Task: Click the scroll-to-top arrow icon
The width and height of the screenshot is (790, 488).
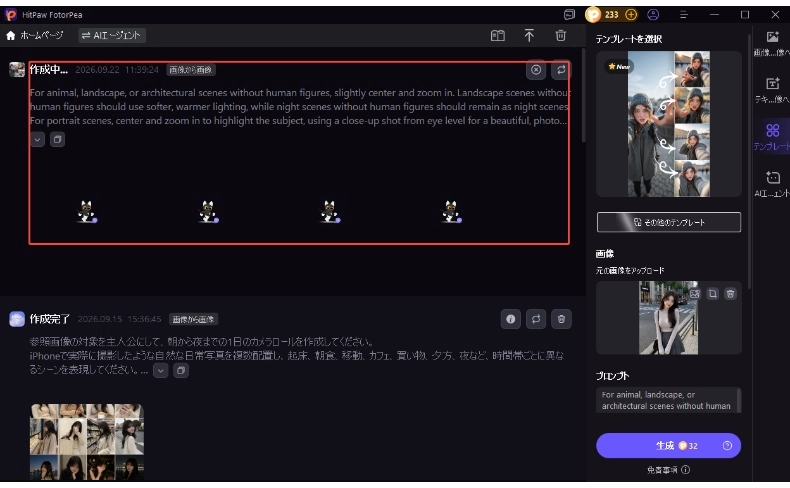Action: coord(529,36)
